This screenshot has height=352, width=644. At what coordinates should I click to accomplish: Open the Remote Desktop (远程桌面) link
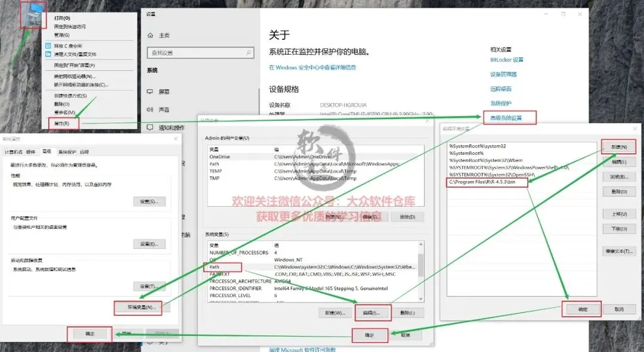click(x=501, y=89)
